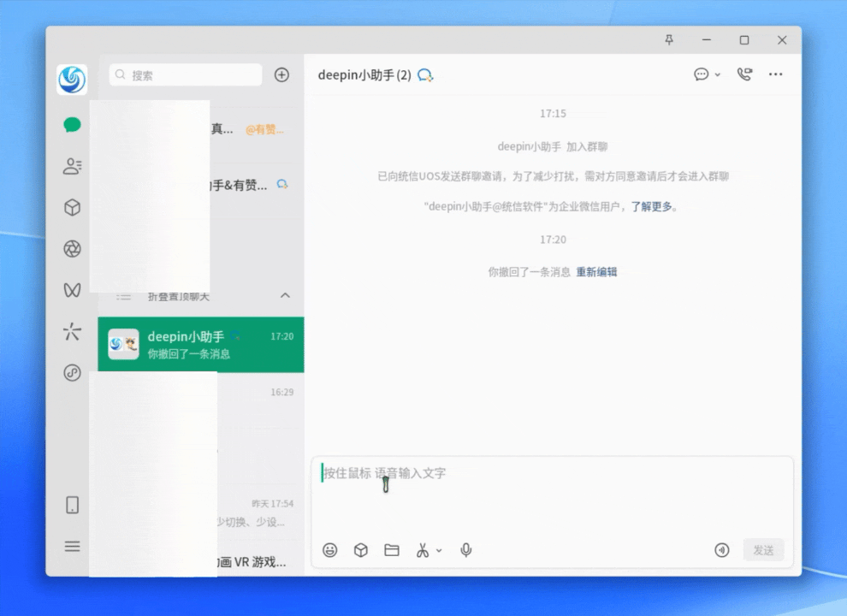
Task: Open the cube Favorites icon in sidebar
Action: pos(72,208)
